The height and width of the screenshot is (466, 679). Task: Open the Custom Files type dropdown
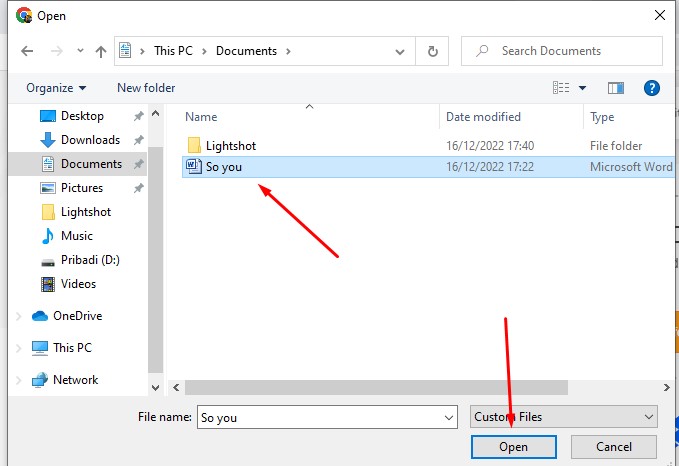coord(563,417)
